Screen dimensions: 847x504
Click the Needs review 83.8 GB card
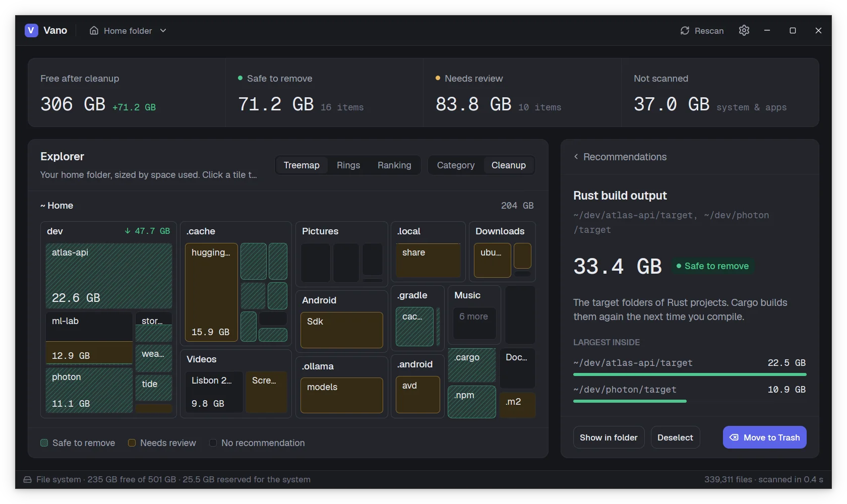pyautogui.click(x=522, y=92)
